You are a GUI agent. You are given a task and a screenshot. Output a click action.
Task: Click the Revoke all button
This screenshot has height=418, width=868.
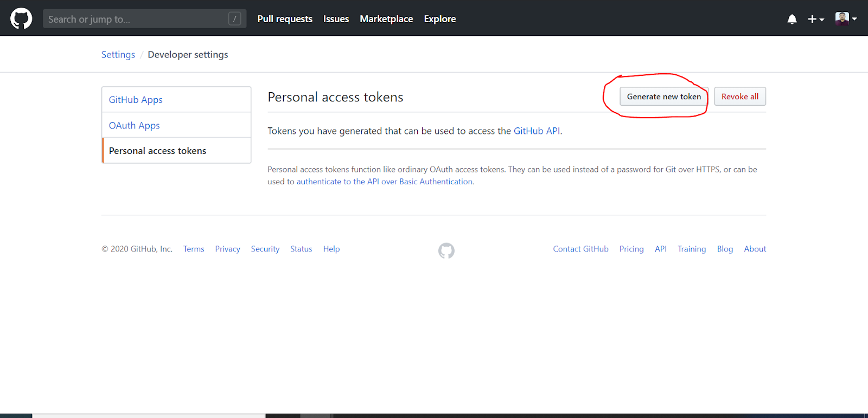(740, 97)
